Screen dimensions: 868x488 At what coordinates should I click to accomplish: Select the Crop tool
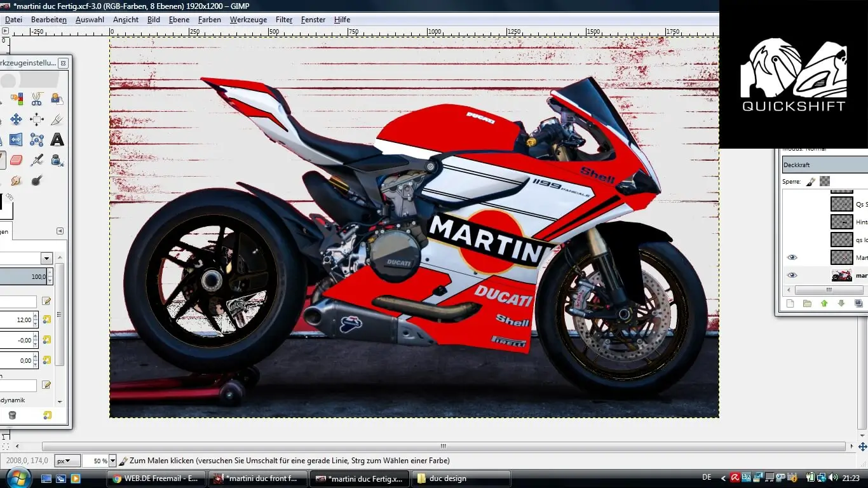coord(57,119)
